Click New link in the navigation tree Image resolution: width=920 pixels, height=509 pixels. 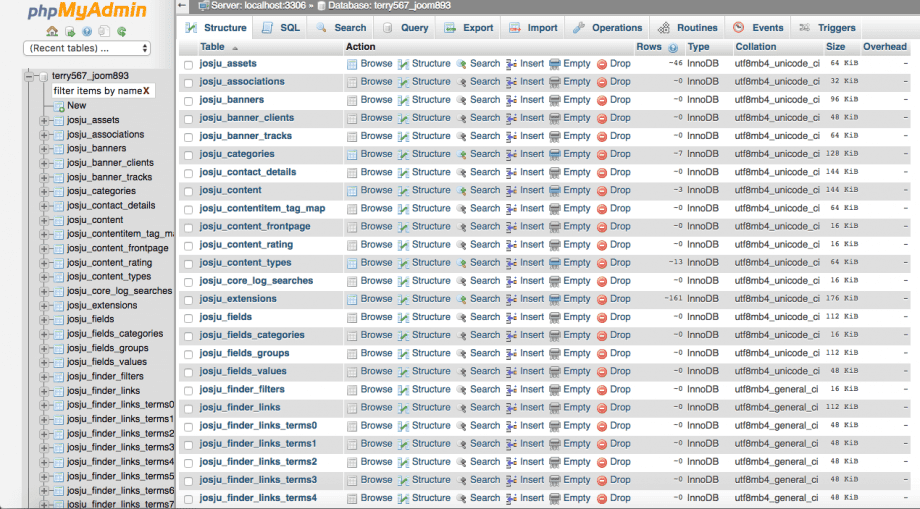click(76, 106)
